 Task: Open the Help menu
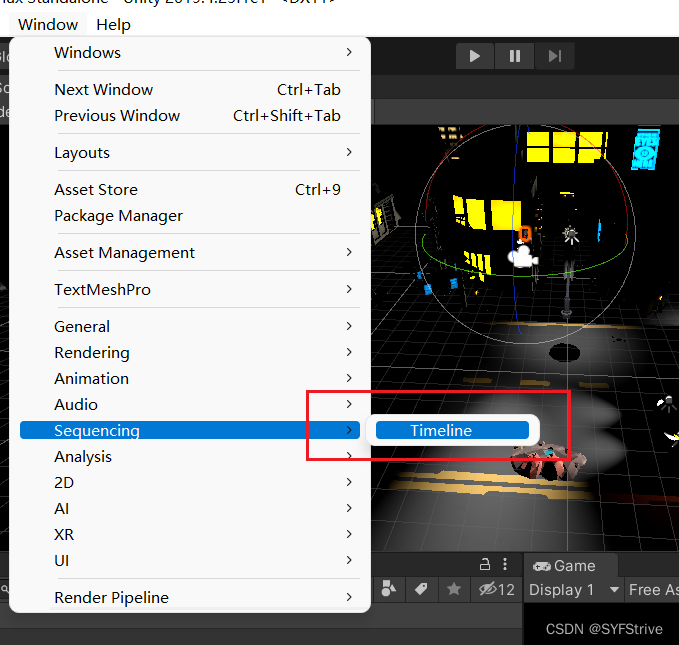click(x=113, y=25)
